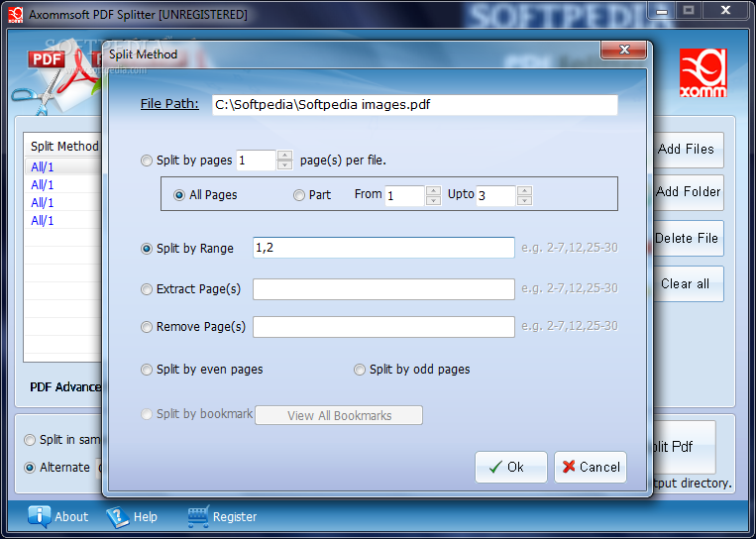Confirm with the Ok button

pyautogui.click(x=511, y=467)
